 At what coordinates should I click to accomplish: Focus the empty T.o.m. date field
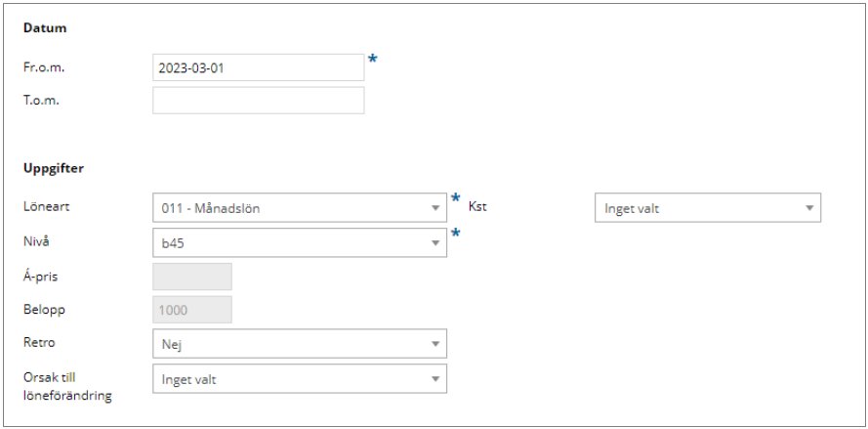pyautogui.click(x=258, y=101)
